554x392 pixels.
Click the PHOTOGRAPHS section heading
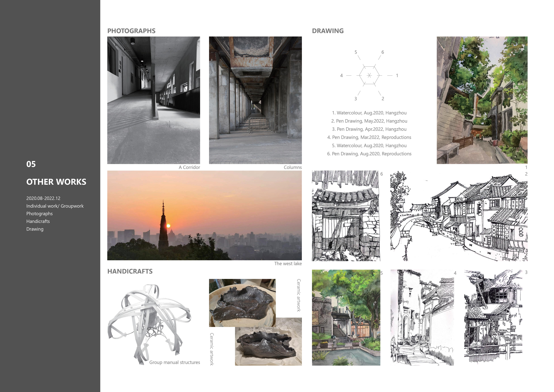(x=131, y=31)
